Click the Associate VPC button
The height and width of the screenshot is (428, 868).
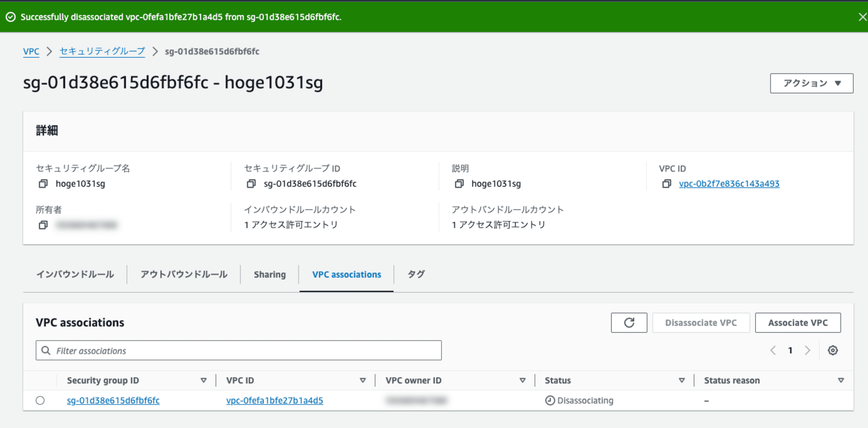[798, 323]
